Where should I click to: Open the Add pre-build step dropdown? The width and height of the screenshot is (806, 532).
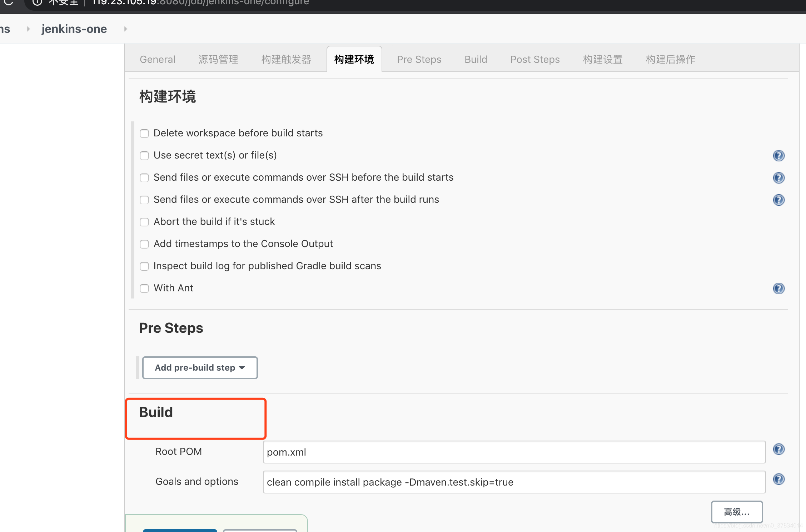pyautogui.click(x=200, y=368)
